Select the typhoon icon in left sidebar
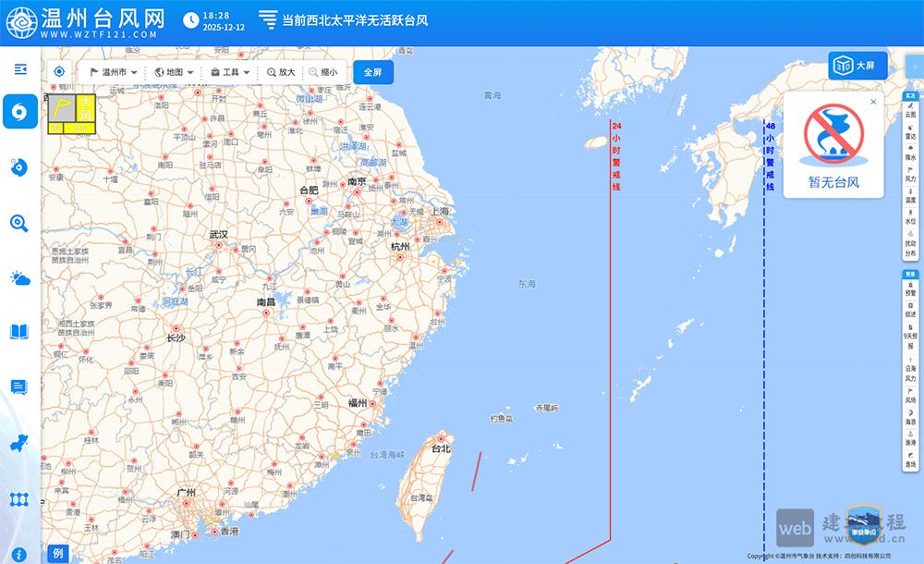 pyautogui.click(x=20, y=113)
